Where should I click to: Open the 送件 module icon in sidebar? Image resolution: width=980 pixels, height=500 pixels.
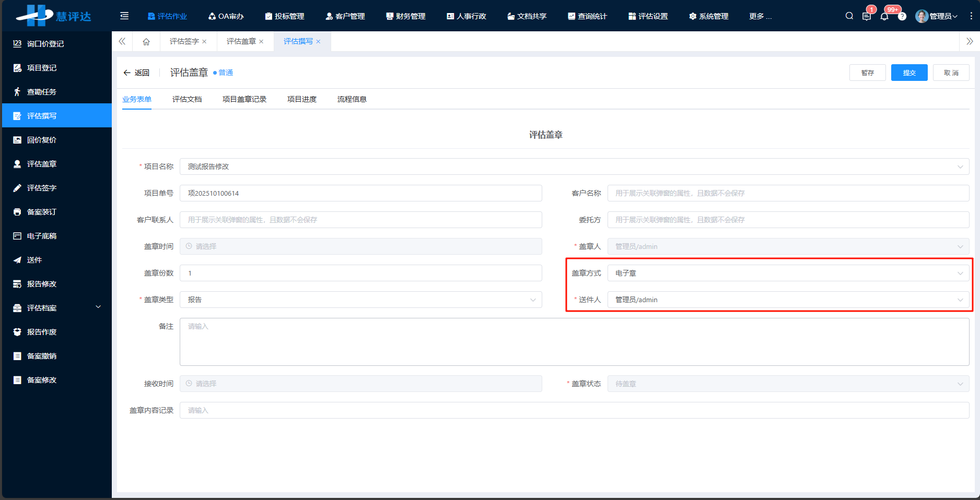[16, 260]
